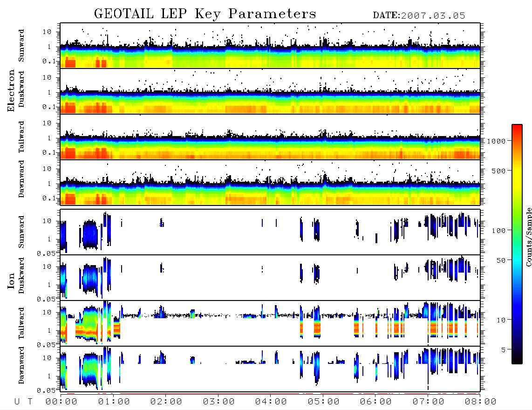
Task: Click the Electron "Tailward" panel label
Action: (21, 137)
